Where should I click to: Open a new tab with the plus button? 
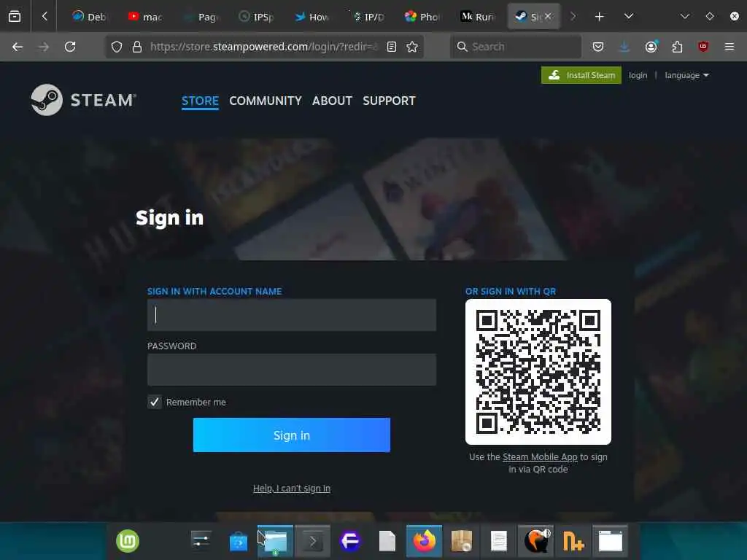coord(600,17)
